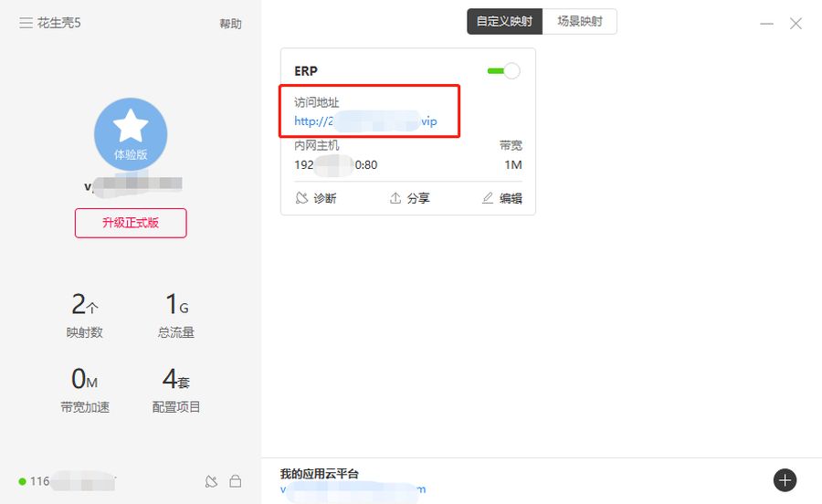The height and width of the screenshot is (504, 822).
Task: Click the 配置项目 value 4套
Action: point(176,379)
